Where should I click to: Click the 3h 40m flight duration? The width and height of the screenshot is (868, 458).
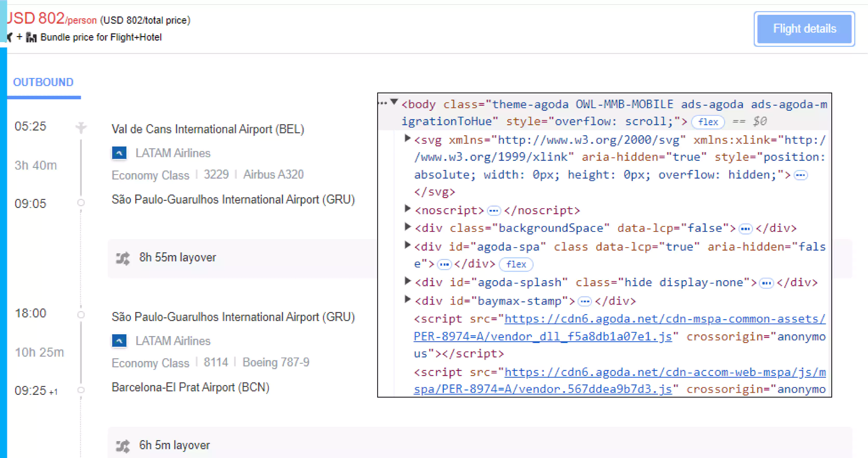36,166
